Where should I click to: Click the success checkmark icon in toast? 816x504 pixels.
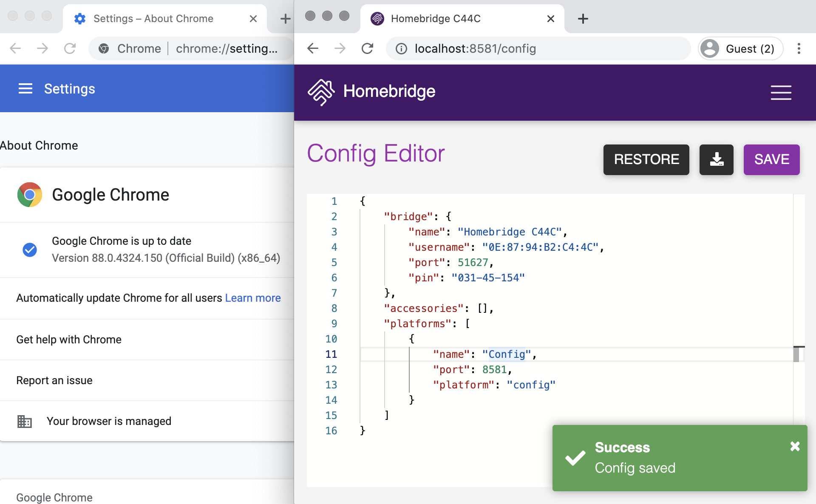575,458
